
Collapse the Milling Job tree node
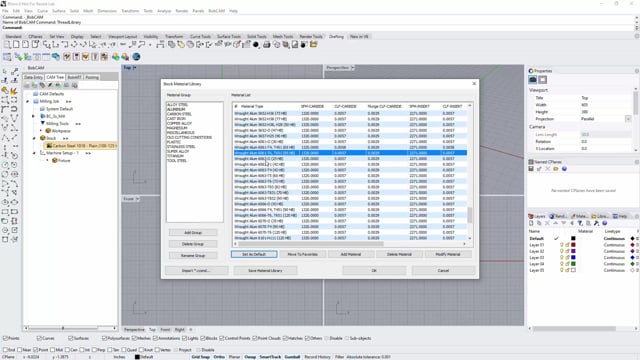click(28, 101)
